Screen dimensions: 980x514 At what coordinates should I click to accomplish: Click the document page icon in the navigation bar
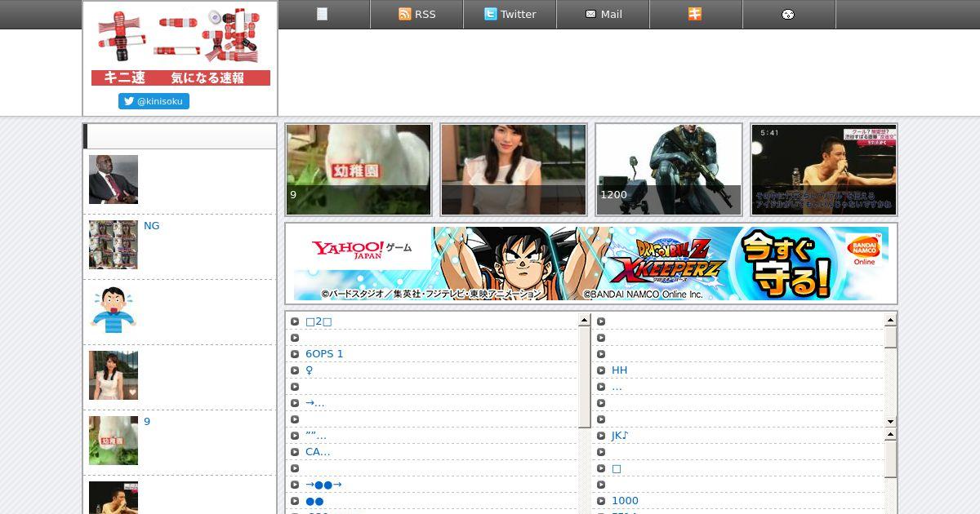coord(323,14)
